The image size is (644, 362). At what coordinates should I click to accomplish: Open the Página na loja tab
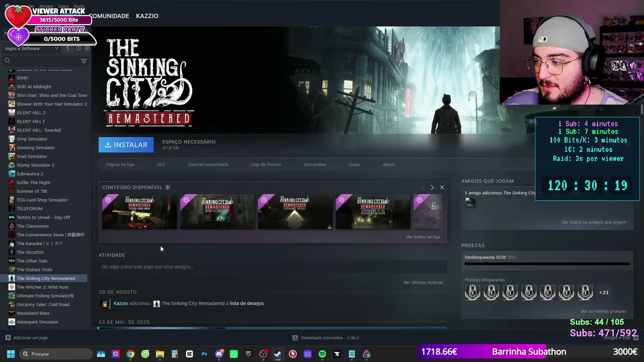click(x=120, y=164)
